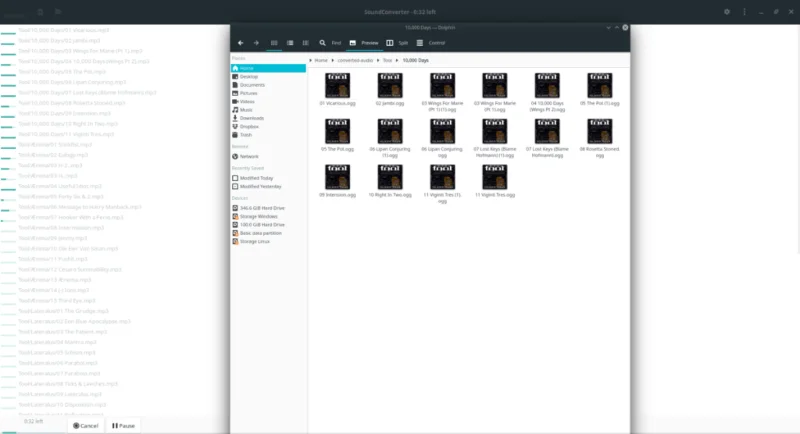Open SoundConverter three-dot menu
800x434 pixels.
[x=744, y=12]
